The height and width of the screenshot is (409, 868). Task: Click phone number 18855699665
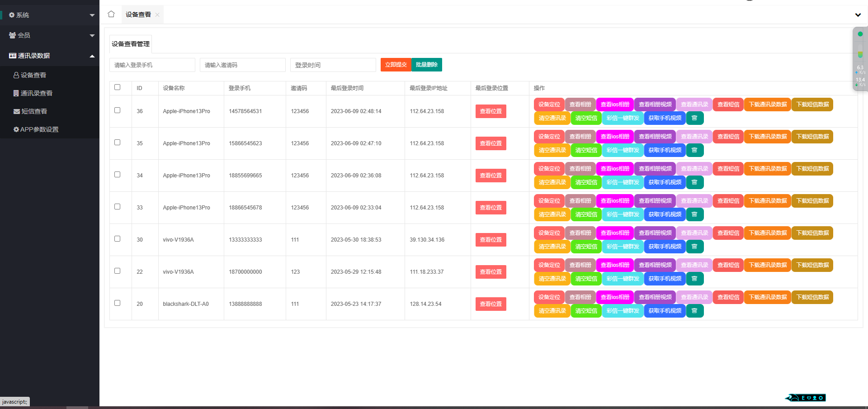coord(245,176)
